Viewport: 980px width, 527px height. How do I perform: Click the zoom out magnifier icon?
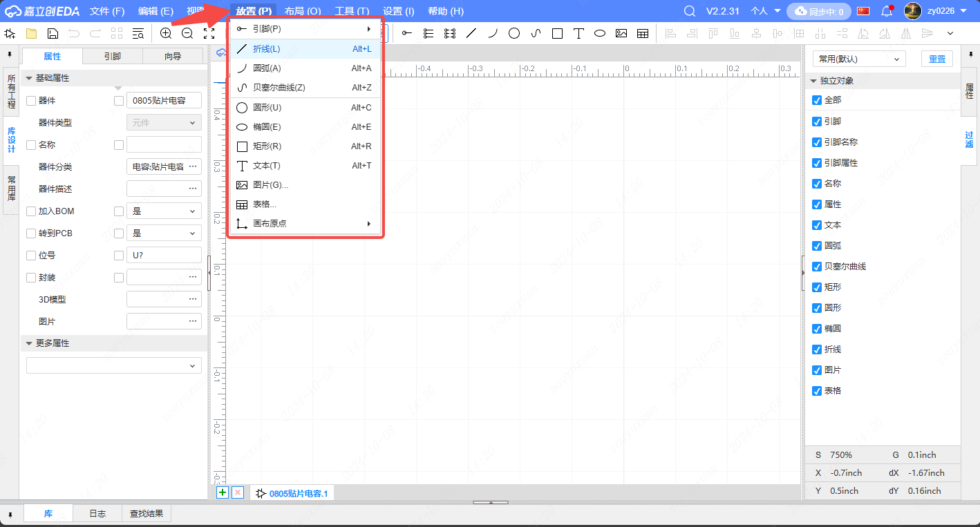point(187,33)
